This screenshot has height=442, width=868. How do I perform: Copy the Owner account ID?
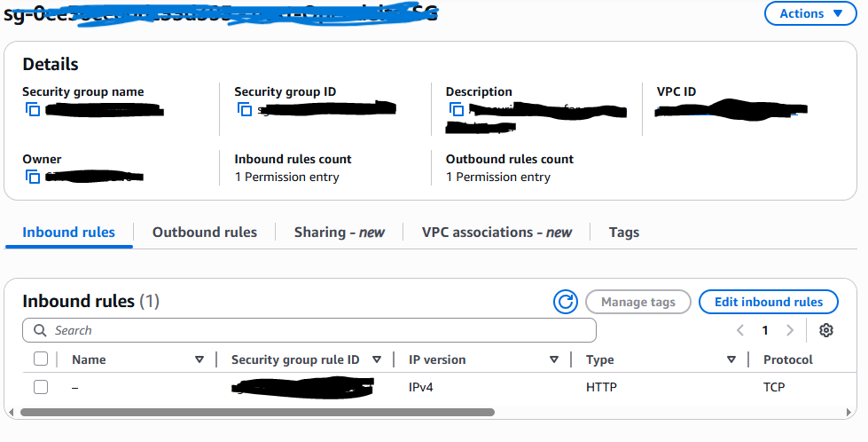pos(33,178)
